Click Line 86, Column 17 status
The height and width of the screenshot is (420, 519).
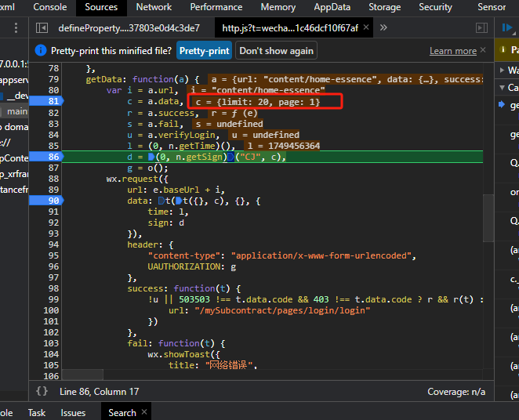(x=99, y=392)
